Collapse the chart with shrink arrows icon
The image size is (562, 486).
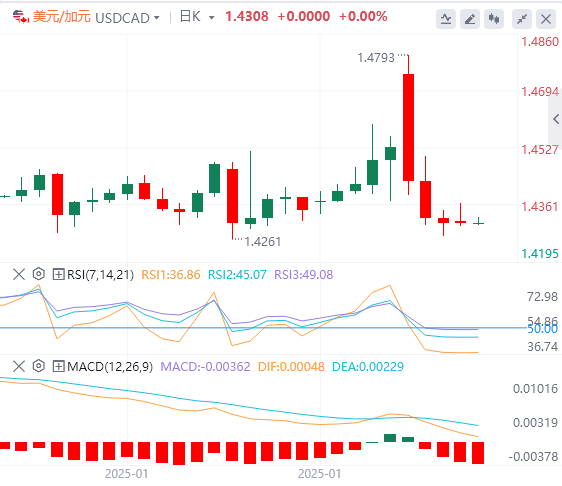click(522, 19)
